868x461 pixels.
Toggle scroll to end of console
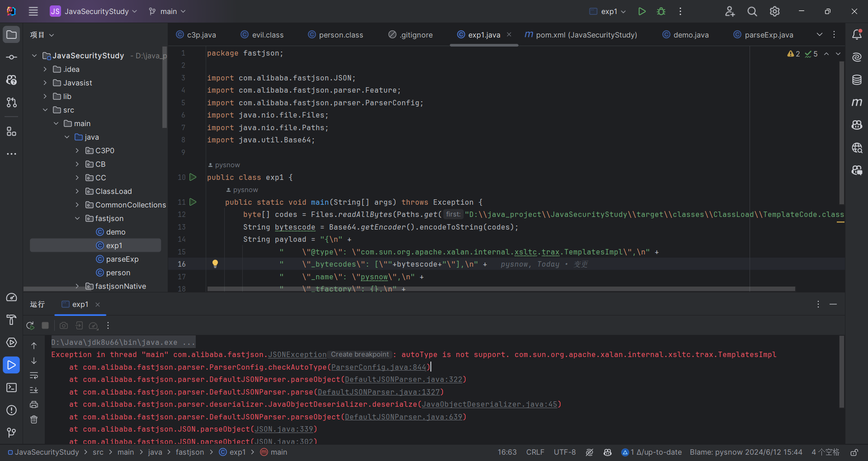(34, 390)
